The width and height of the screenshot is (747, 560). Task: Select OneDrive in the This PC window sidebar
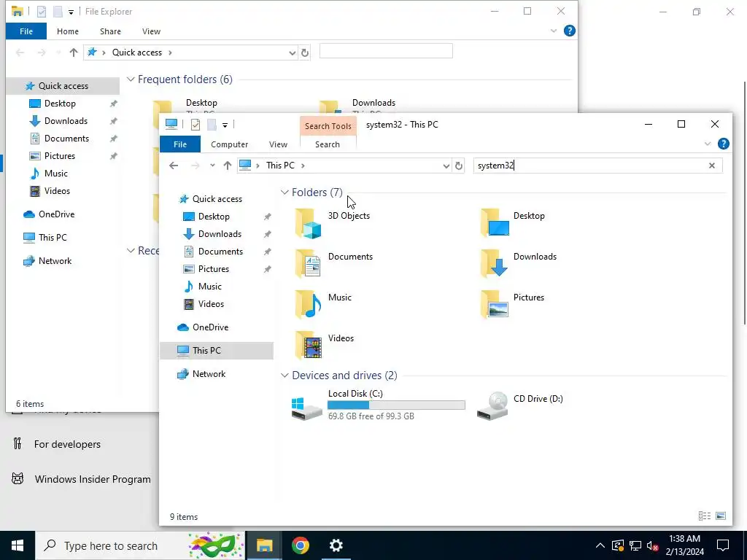(x=210, y=327)
